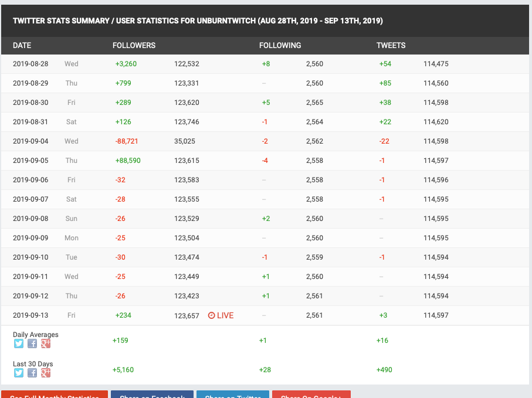
Task: Click the FOLLOWING column header
Action: pos(280,46)
